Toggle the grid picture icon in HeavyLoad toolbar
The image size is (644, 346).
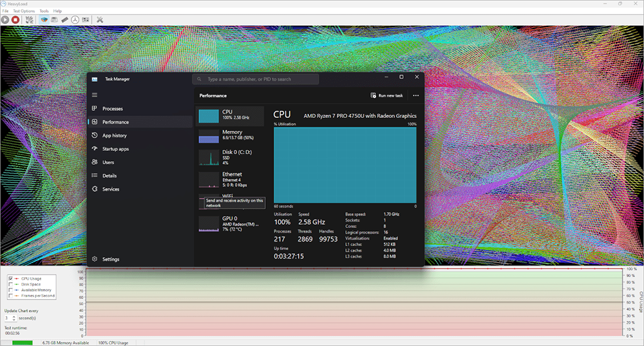pyautogui.click(x=86, y=19)
